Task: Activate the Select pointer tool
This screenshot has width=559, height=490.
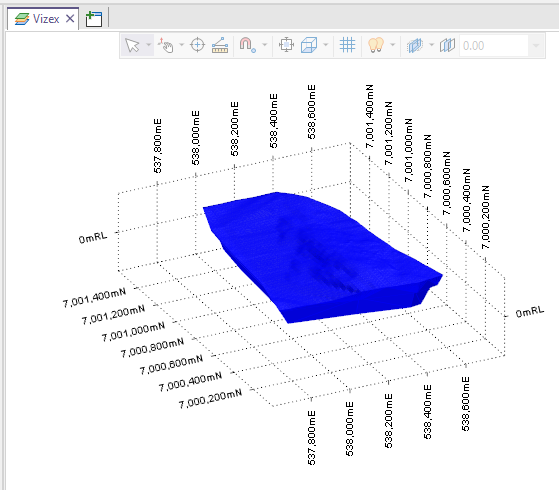Action: [x=132, y=45]
